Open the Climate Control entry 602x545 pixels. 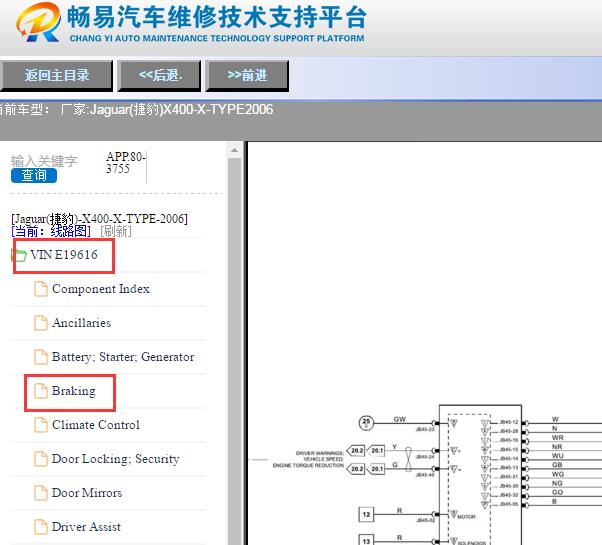pyautogui.click(x=96, y=425)
